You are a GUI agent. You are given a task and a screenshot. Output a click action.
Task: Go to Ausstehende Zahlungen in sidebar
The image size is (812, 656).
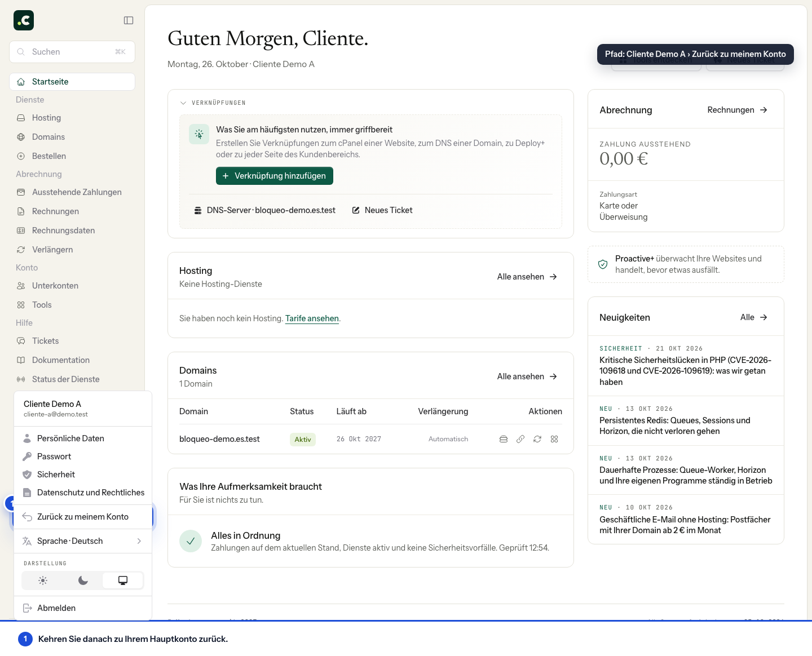pos(72,192)
